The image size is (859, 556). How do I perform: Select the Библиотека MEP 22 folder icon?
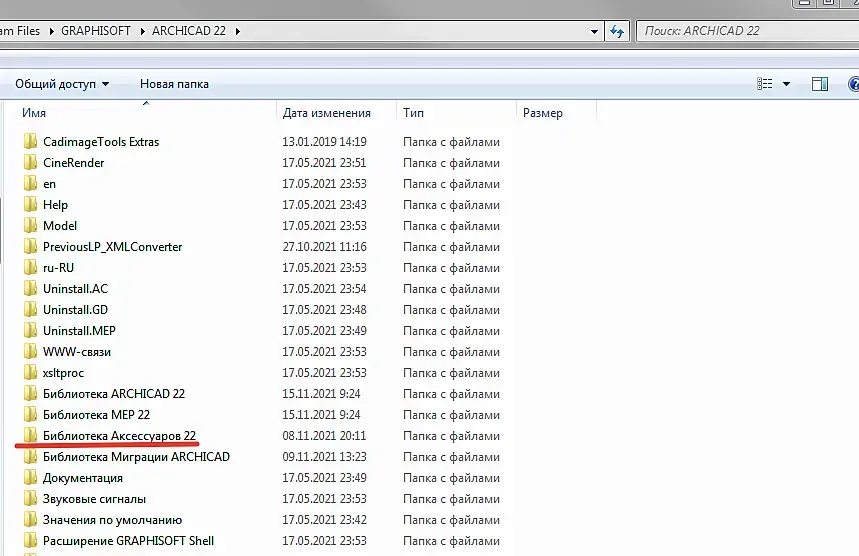point(31,415)
